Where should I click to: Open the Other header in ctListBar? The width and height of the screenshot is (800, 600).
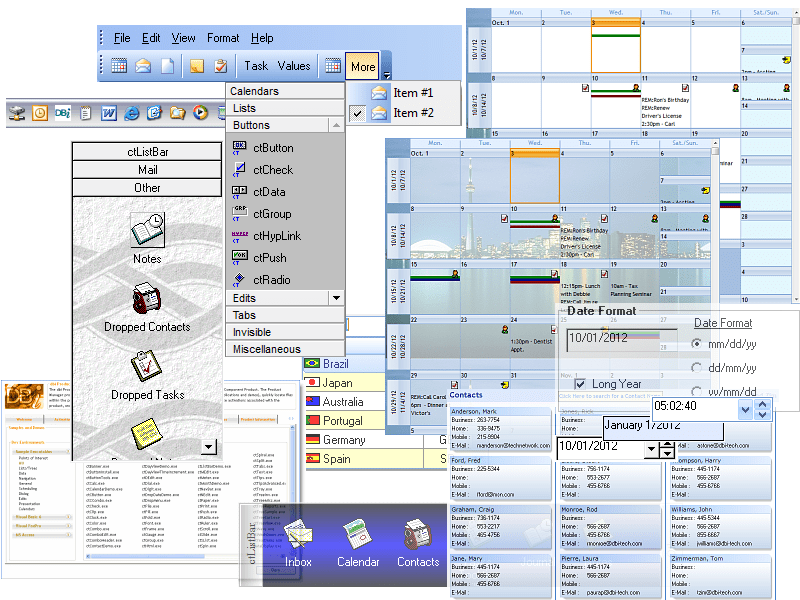click(147, 188)
